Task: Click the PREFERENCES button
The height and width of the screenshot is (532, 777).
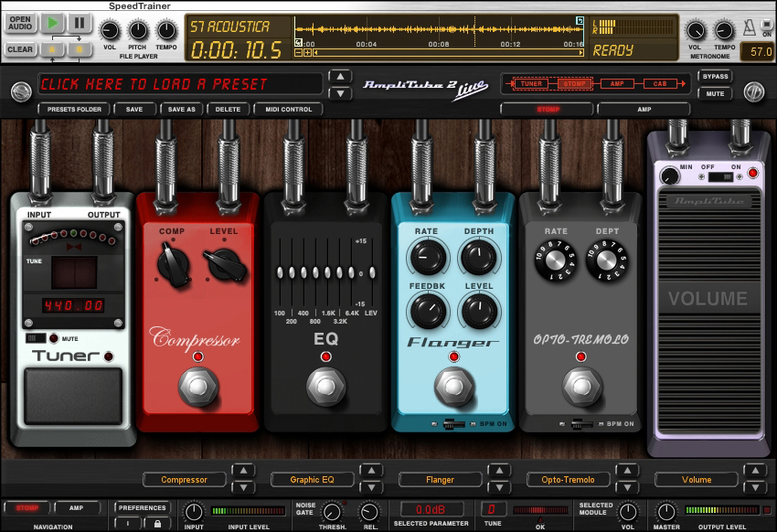Action: click(x=143, y=507)
